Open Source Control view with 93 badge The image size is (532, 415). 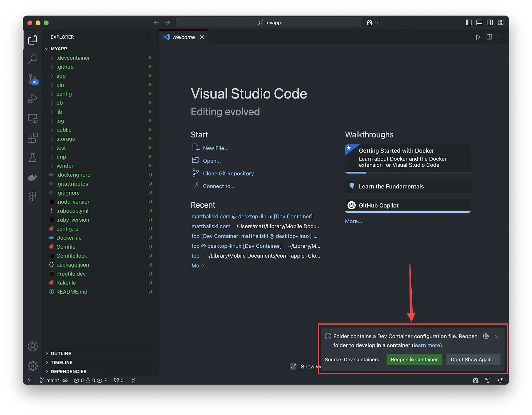point(33,79)
